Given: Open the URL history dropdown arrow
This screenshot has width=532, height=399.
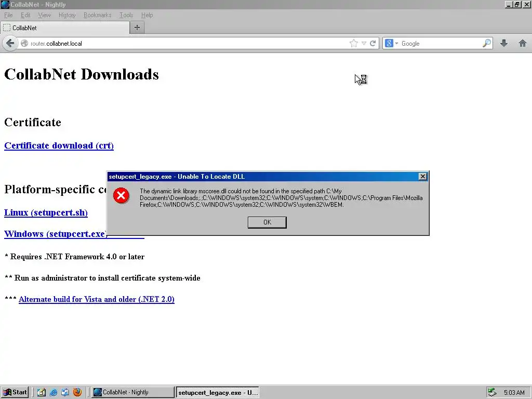Looking at the screenshot, I should point(364,44).
